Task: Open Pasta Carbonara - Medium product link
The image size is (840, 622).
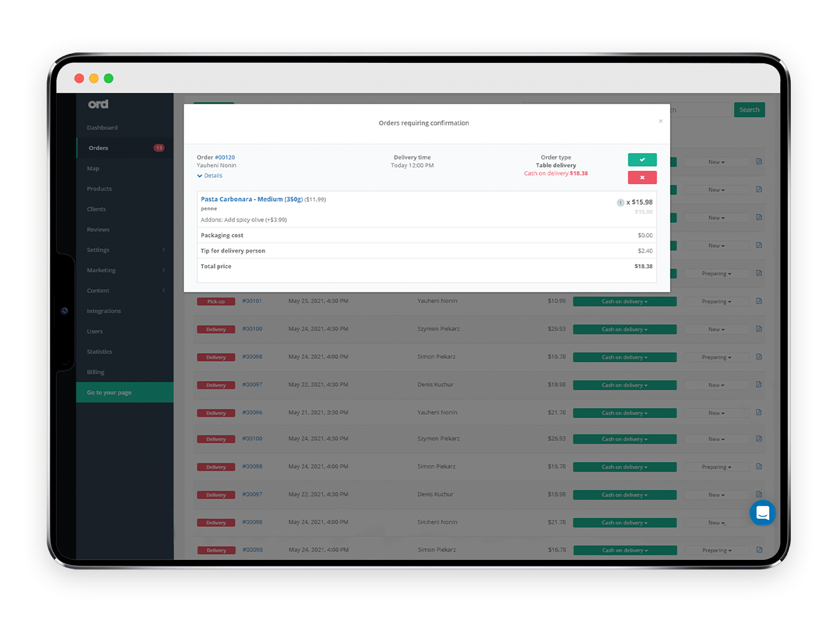Action: pos(251,200)
